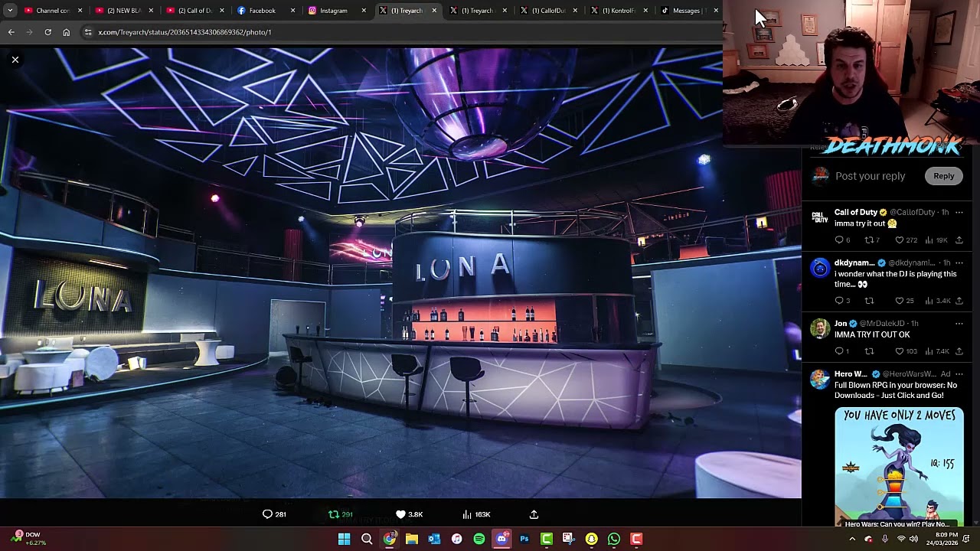Click the address bar URL
980x551 pixels.
pyautogui.click(x=185, y=32)
